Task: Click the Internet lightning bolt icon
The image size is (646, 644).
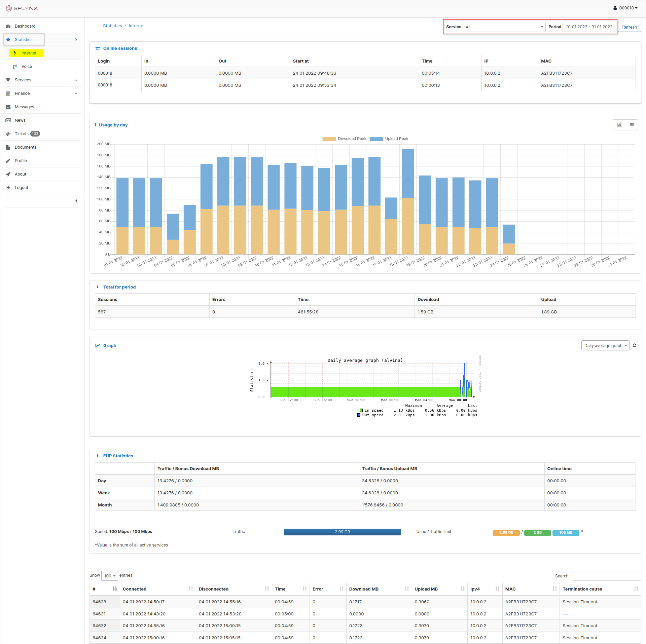Action: pos(15,53)
